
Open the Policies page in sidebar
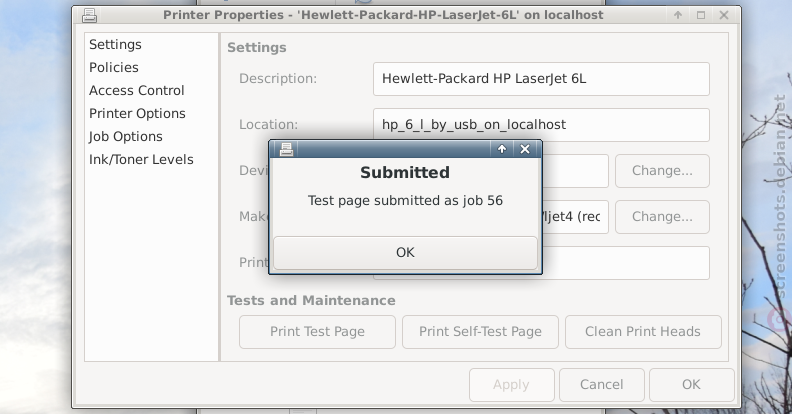tap(114, 68)
